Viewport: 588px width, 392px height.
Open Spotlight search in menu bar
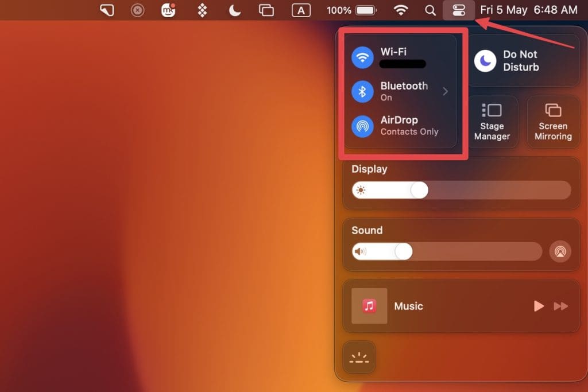tap(430, 10)
